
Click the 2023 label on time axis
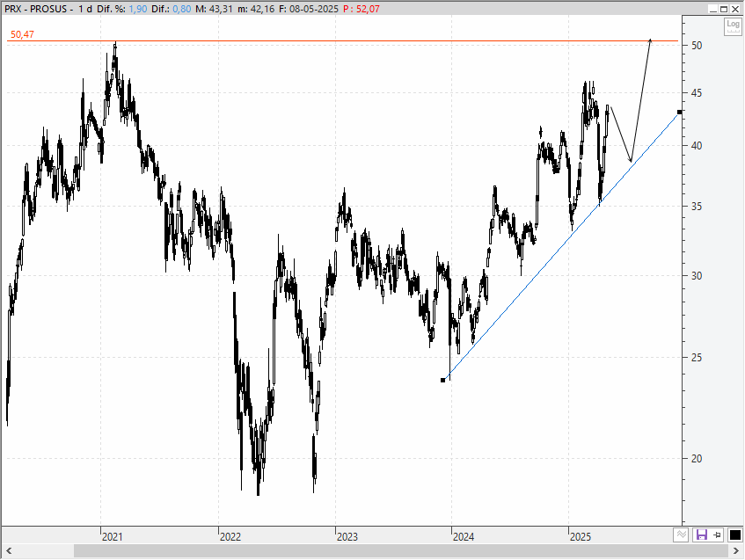347,537
